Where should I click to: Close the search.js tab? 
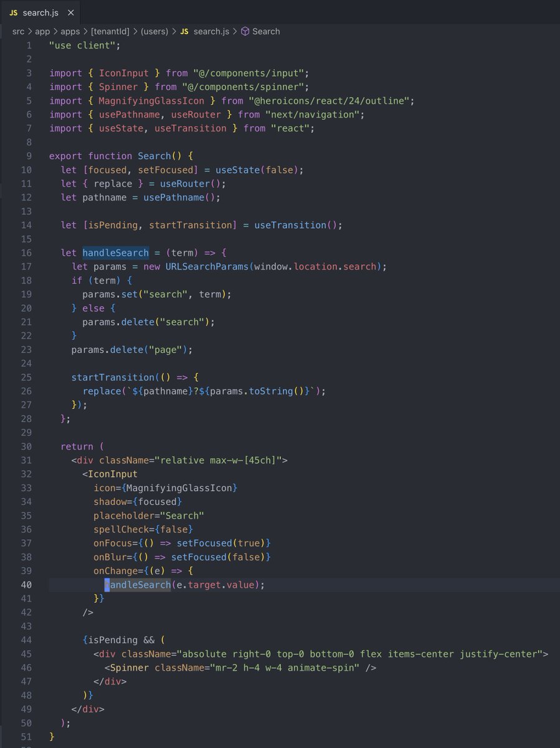pos(70,12)
